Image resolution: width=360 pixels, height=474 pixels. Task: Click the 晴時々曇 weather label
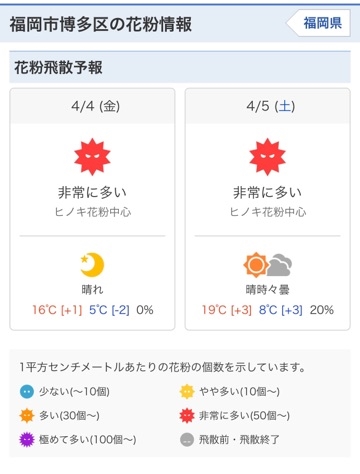click(268, 289)
